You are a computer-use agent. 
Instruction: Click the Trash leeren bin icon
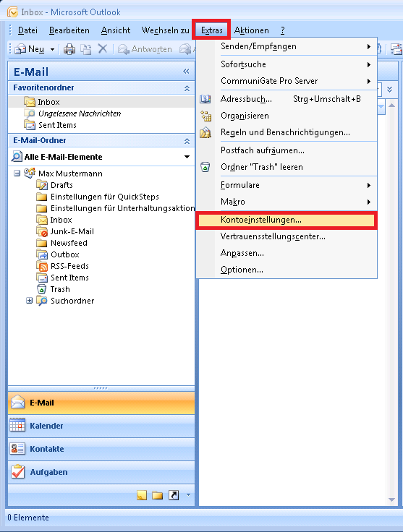tap(205, 167)
